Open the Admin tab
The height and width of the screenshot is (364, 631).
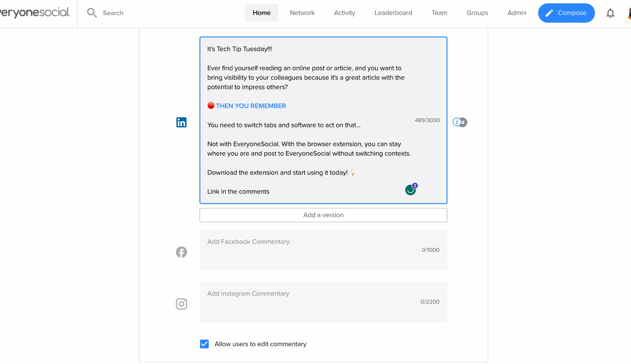click(517, 13)
